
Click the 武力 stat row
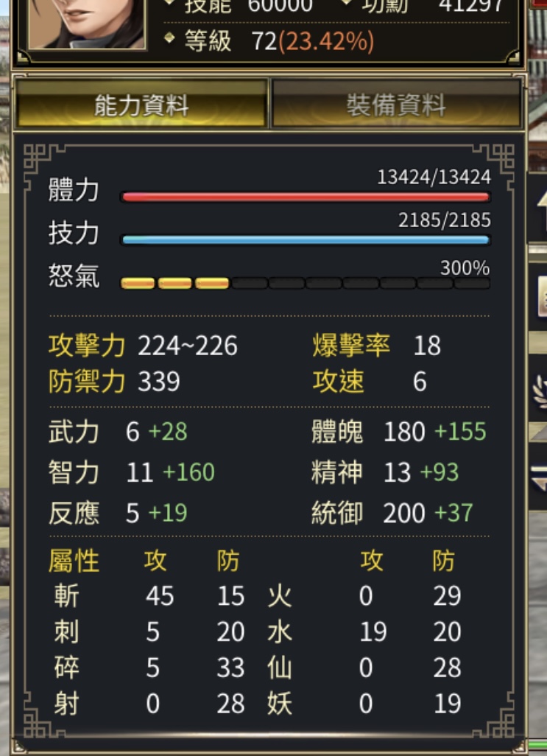pos(118,432)
